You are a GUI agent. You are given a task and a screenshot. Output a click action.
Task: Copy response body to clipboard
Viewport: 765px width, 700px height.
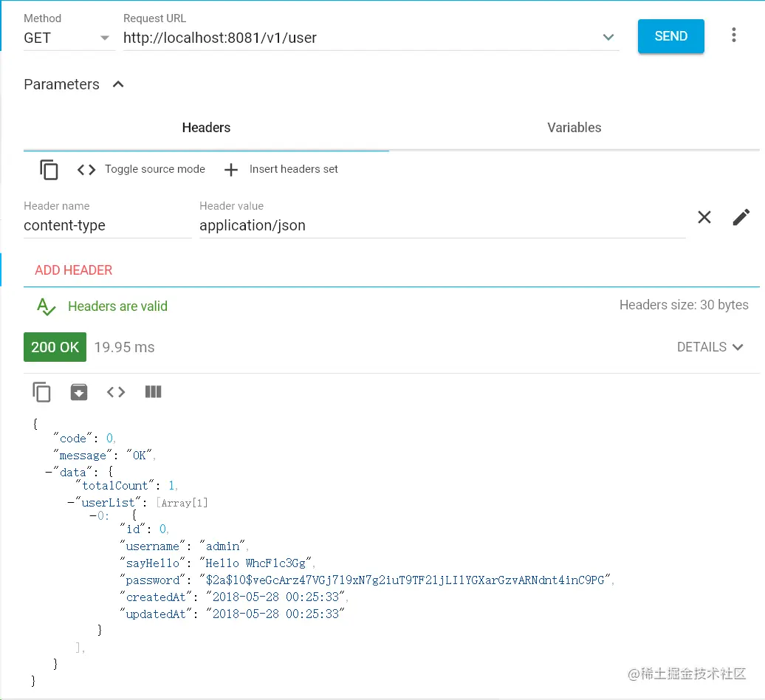[41, 391]
